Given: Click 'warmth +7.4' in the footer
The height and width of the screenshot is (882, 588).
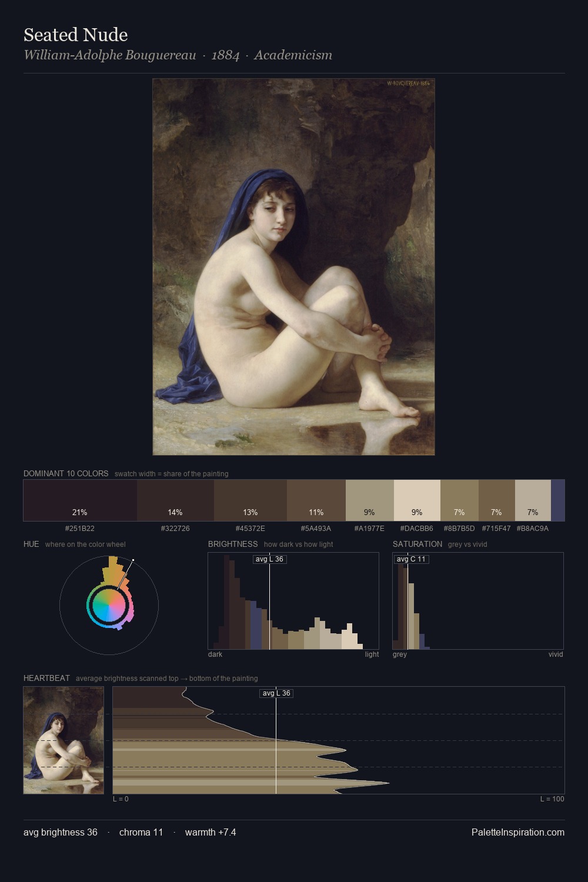Looking at the screenshot, I should coord(211,832).
